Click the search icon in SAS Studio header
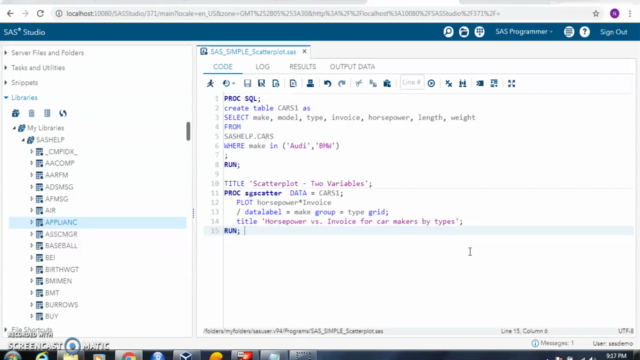 [x=448, y=32]
